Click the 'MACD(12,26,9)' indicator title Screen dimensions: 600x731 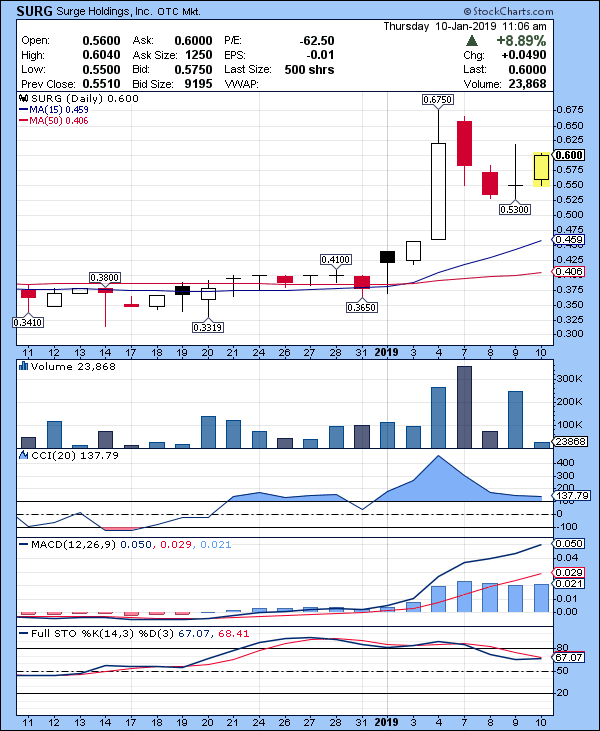coord(73,544)
